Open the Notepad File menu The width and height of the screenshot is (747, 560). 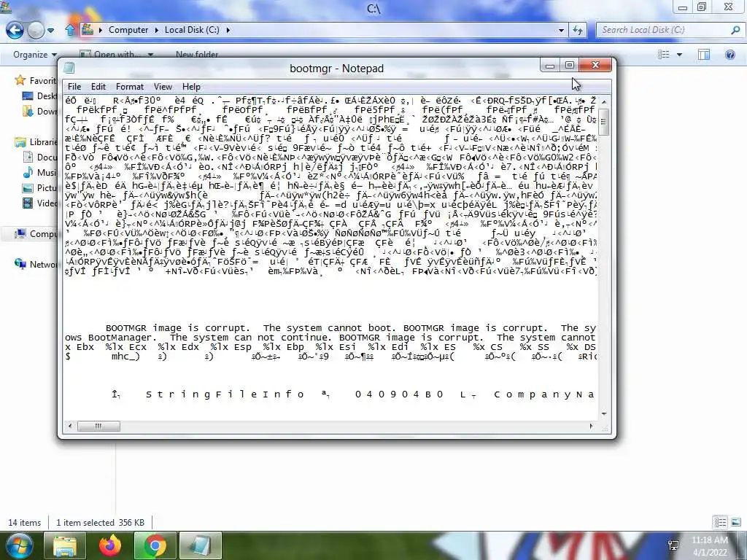point(74,87)
